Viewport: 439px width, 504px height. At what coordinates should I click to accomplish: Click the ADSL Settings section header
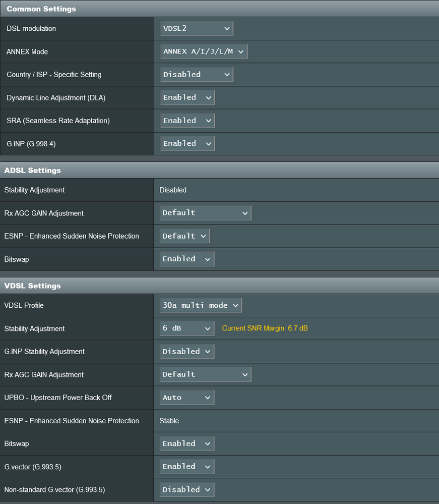(32, 171)
